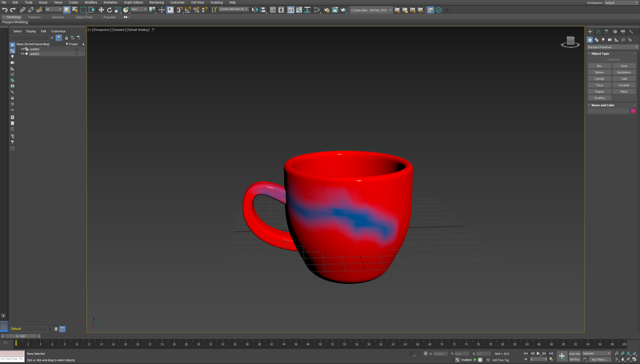Open the Render Setup icon
The height and width of the screenshot is (364, 640).
[327, 10]
